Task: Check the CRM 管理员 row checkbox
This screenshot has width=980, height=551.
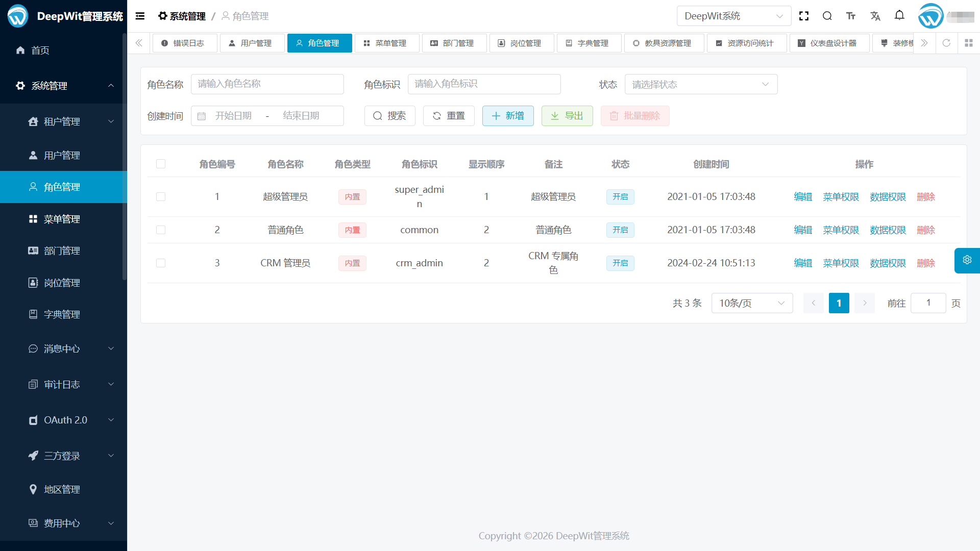Action: pos(161,263)
